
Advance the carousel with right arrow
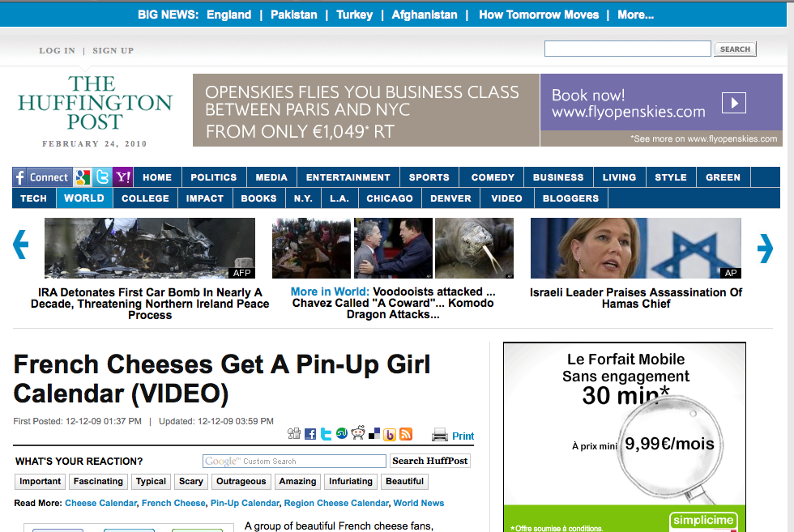click(x=764, y=249)
